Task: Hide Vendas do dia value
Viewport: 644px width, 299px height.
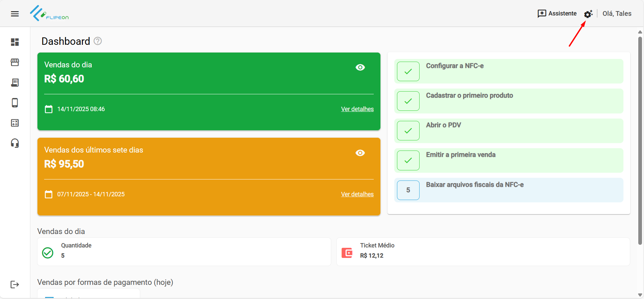Action: click(360, 67)
